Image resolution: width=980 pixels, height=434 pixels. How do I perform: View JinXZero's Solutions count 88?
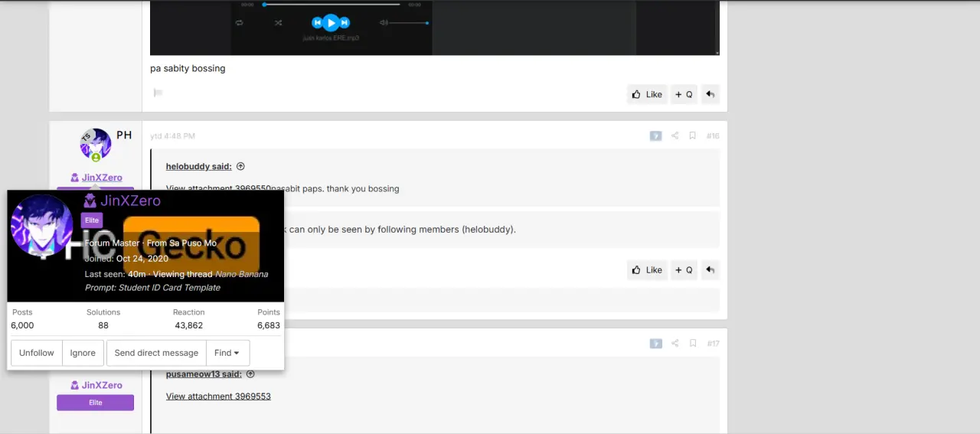tap(103, 325)
